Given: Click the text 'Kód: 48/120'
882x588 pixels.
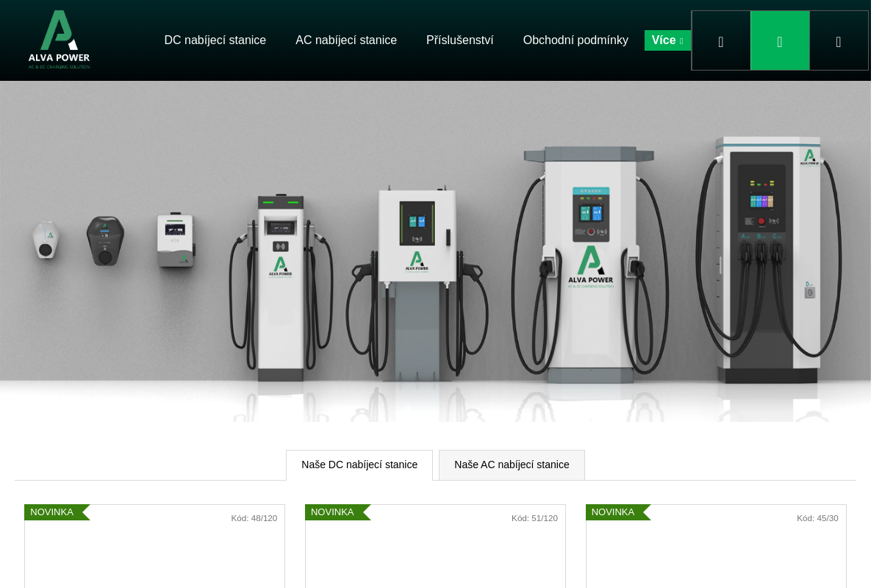Looking at the screenshot, I should 254,518.
